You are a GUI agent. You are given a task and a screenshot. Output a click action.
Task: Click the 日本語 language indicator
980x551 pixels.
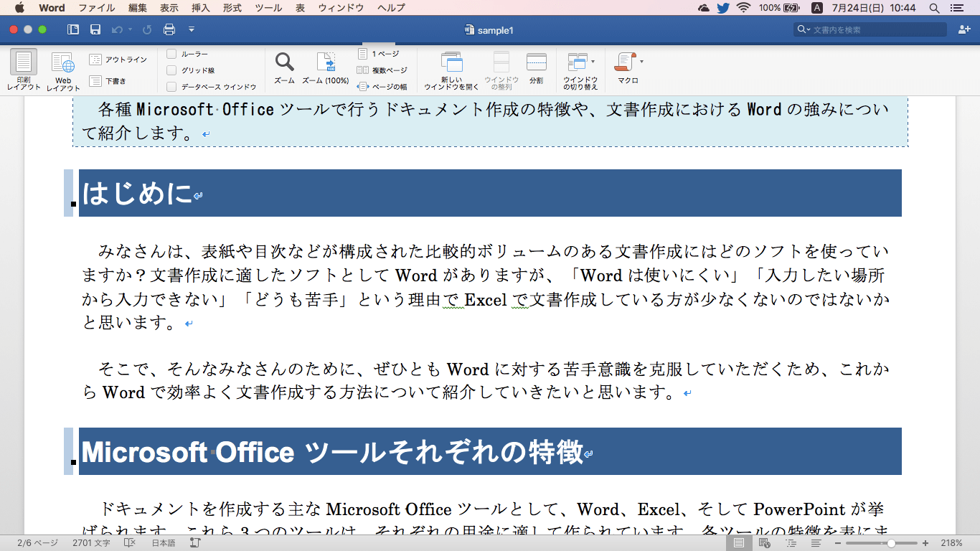pyautogui.click(x=164, y=543)
